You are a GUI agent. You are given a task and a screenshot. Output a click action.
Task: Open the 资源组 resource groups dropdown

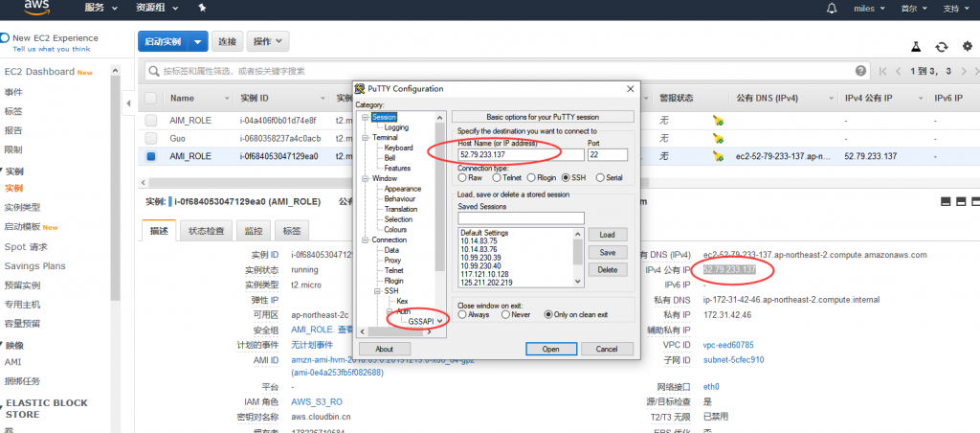pyautogui.click(x=156, y=8)
